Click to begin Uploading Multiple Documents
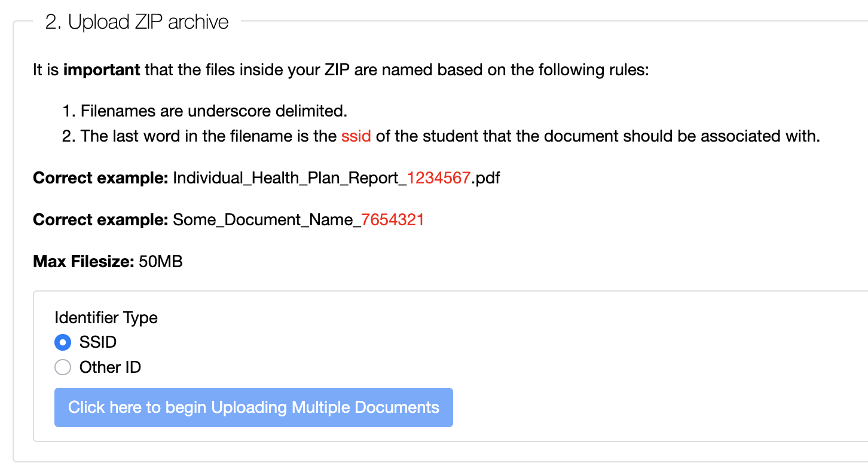Image resolution: width=868 pixels, height=472 pixels. tap(253, 407)
